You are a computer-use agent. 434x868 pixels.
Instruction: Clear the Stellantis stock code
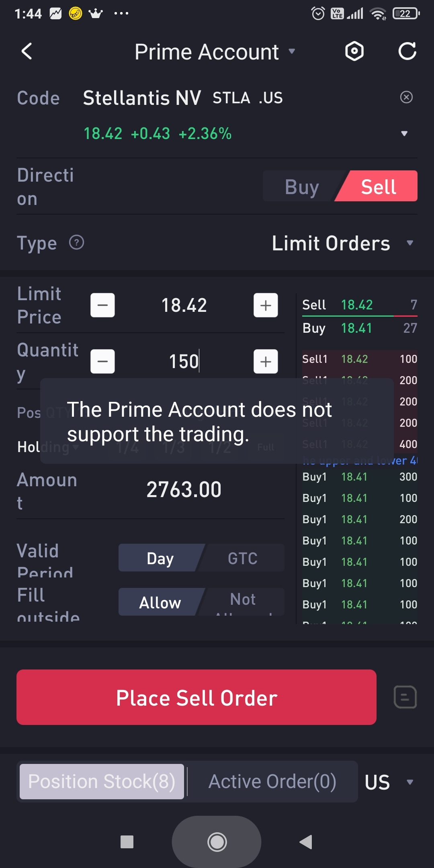(x=406, y=97)
